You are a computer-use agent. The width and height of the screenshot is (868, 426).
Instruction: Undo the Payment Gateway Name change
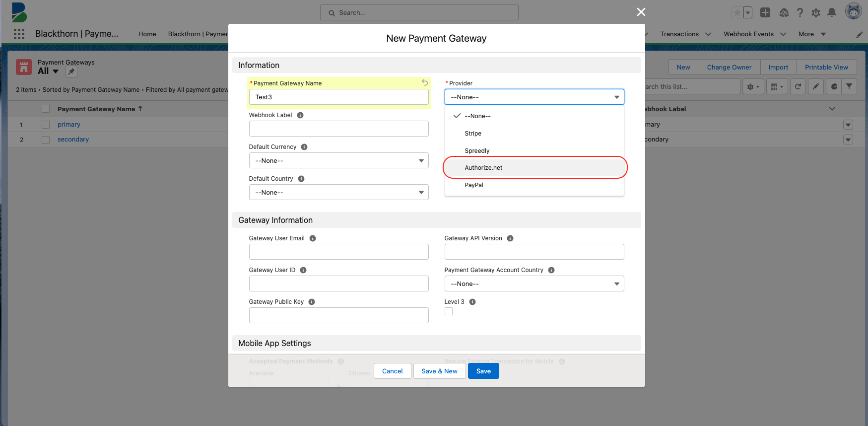pyautogui.click(x=425, y=83)
